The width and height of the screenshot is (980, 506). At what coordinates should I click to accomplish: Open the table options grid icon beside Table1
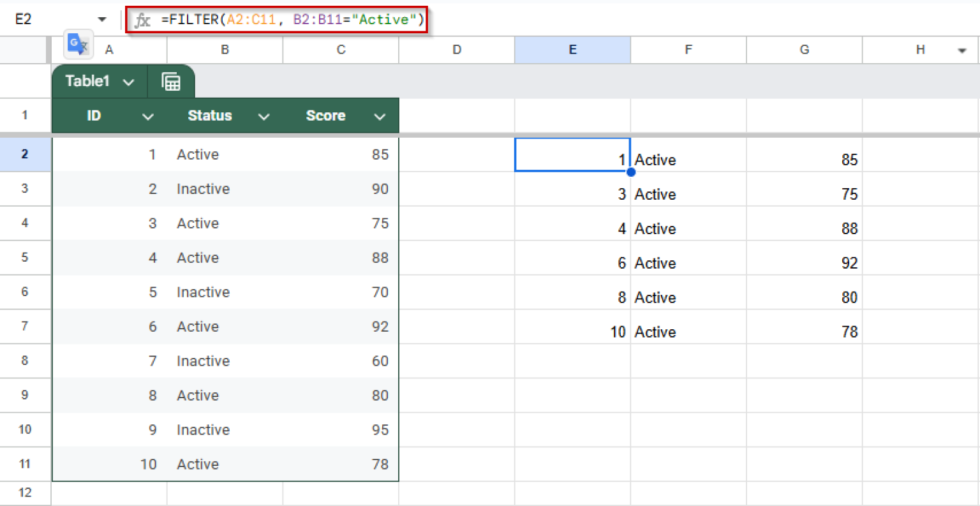pyautogui.click(x=171, y=81)
